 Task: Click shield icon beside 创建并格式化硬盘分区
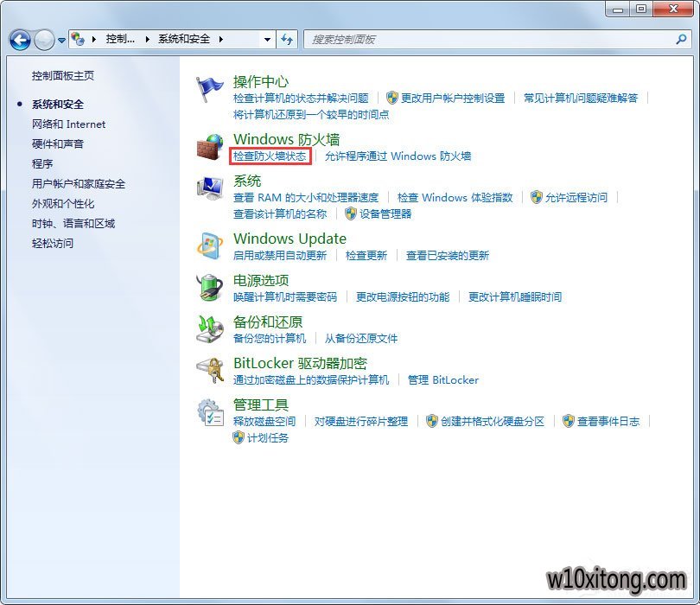pos(432,421)
